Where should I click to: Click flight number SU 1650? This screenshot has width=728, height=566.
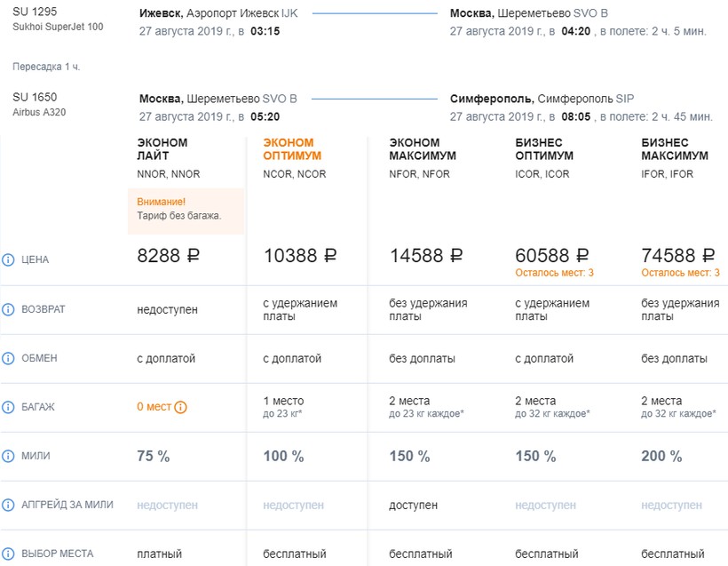point(35,97)
